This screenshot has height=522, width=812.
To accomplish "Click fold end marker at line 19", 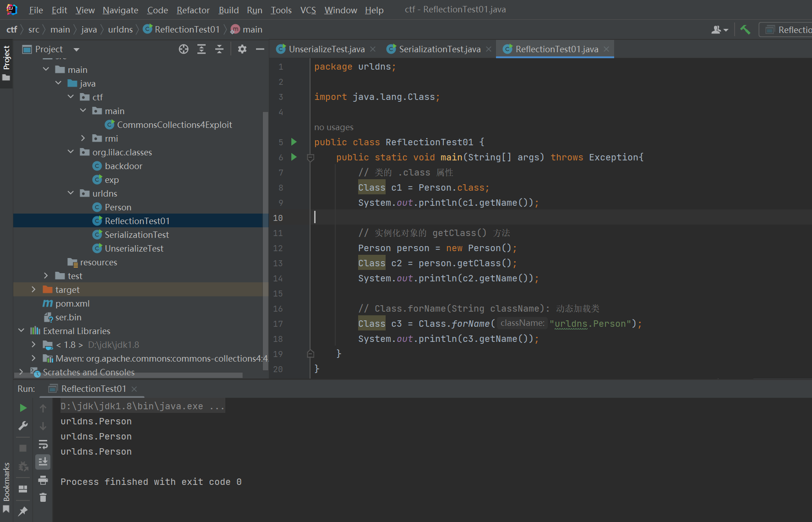I will (x=311, y=354).
